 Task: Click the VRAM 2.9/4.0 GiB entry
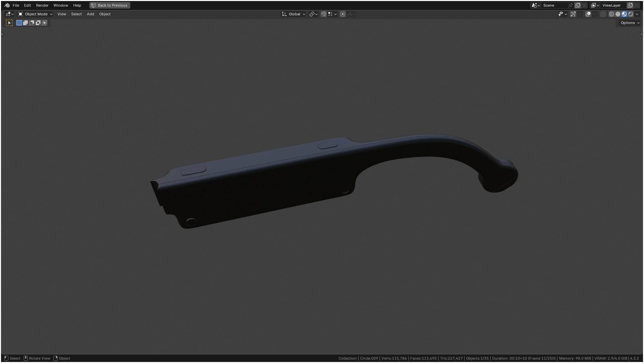[x=611, y=358]
